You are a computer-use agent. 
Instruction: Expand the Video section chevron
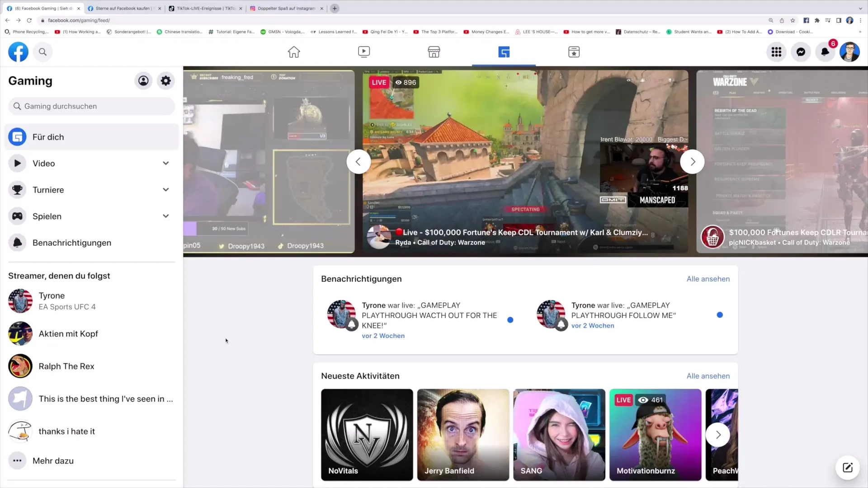(166, 163)
